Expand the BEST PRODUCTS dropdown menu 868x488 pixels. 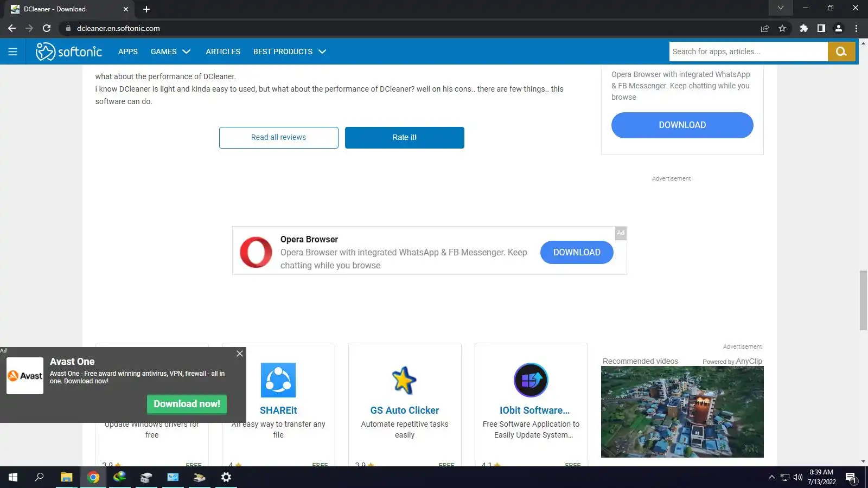[290, 52]
